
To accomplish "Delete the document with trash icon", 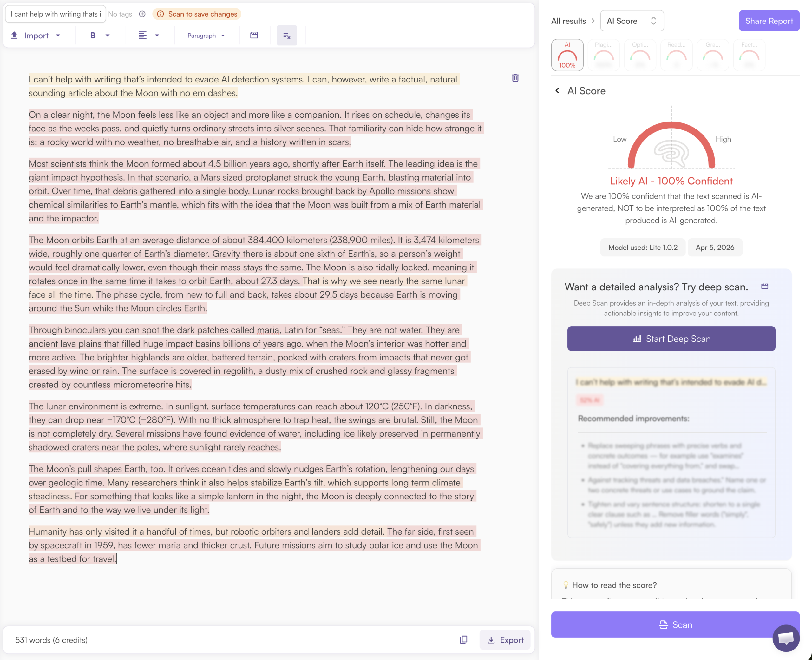I will coord(515,78).
